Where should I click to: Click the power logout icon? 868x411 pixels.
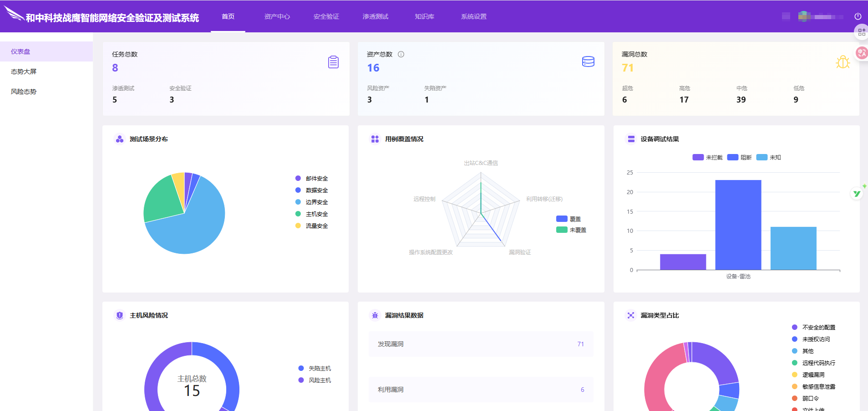[858, 16]
